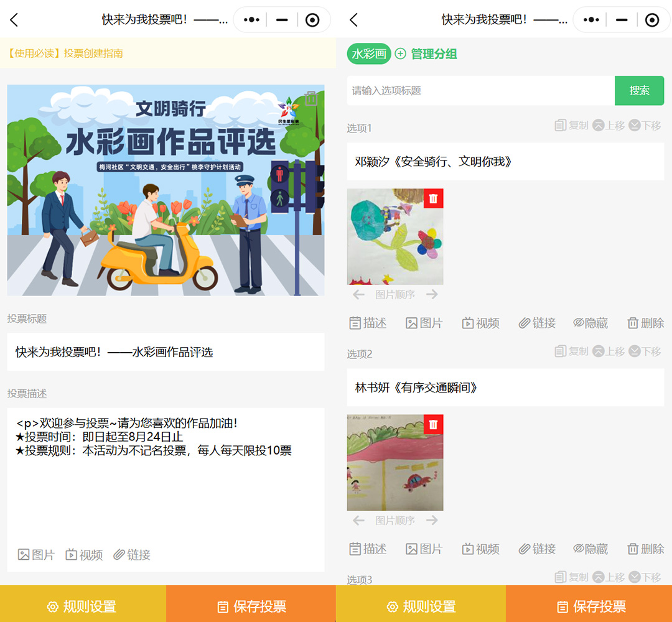Select the 水彩画 group tab
The height and width of the screenshot is (622, 672).
click(x=369, y=54)
